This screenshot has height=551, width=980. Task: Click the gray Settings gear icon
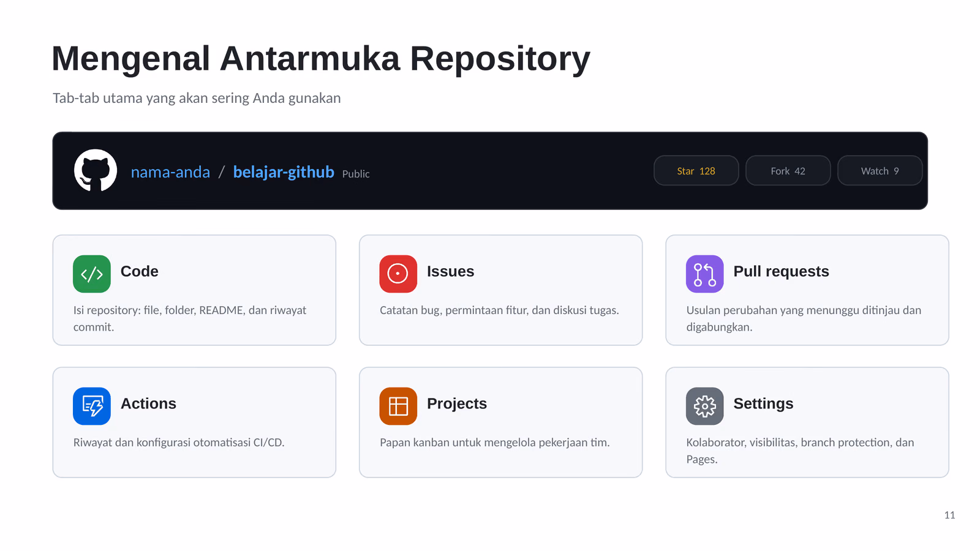click(704, 406)
